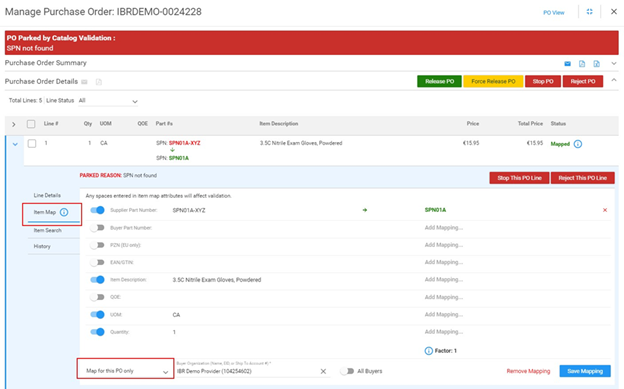This screenshot has height=389, width=624.
Task: Open the Line Status dropdown
Action: point(108,101)
